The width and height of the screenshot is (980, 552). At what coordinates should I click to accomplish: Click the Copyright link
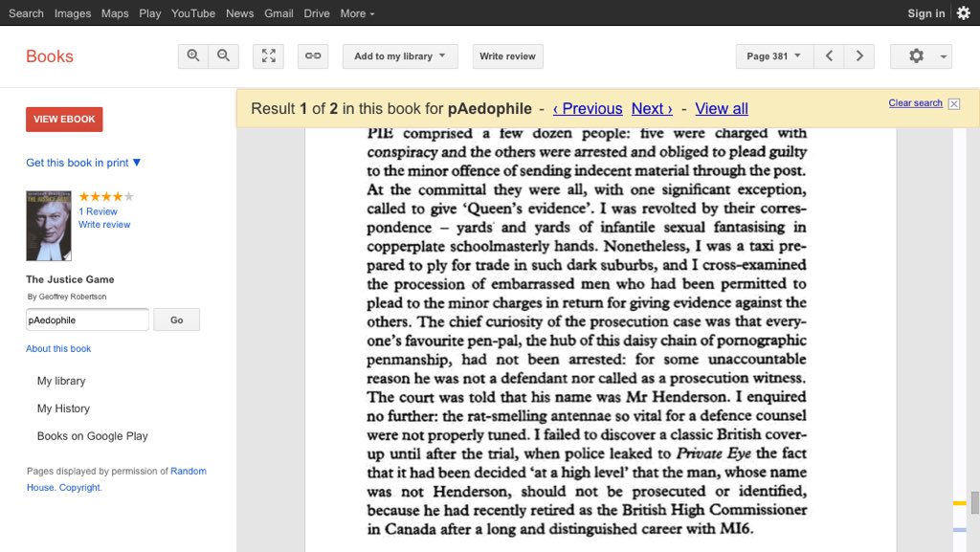80,488
